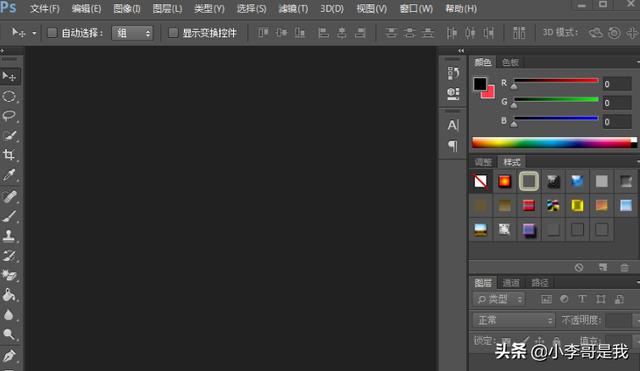
Task: Collapse the right panels with double arrows
Action: pos(461,51)
